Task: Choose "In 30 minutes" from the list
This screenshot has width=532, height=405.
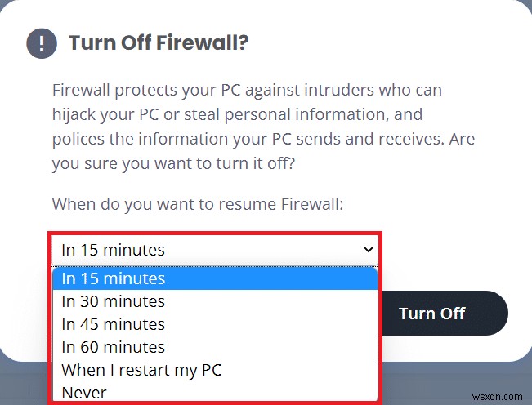Action: [114, 301]
